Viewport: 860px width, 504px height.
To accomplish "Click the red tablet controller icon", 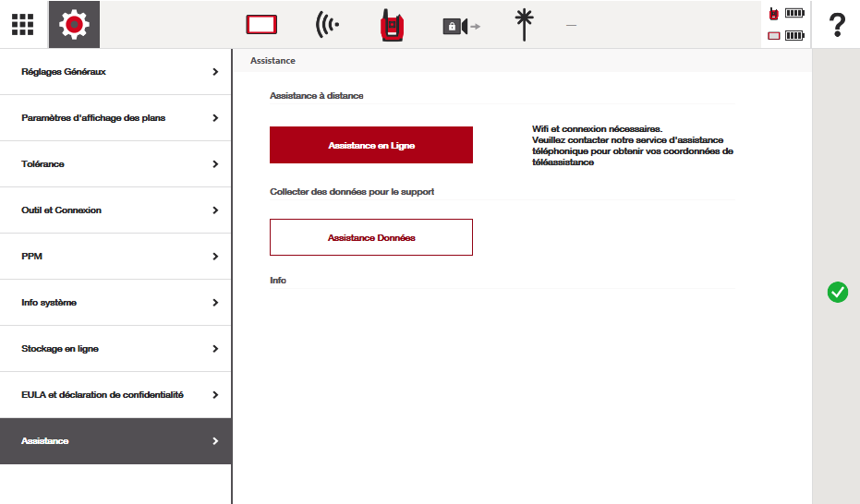I will point(261,25).
